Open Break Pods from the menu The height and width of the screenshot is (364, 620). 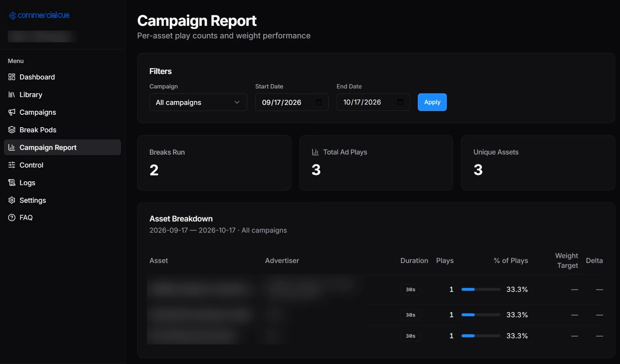(63, 130)
